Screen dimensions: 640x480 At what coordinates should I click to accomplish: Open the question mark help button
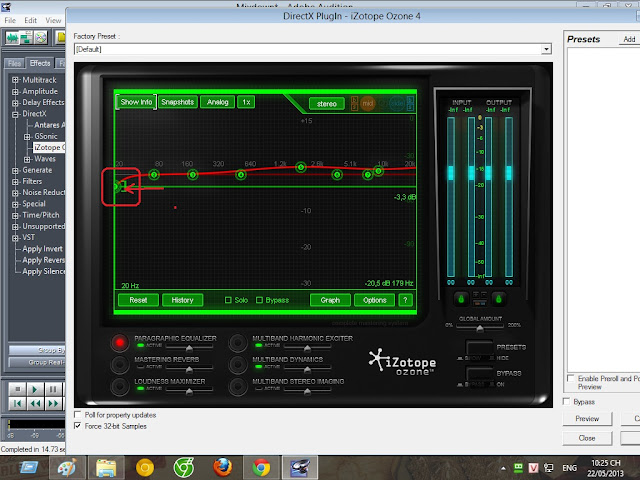pyautogui.click(x=405, y=300)
